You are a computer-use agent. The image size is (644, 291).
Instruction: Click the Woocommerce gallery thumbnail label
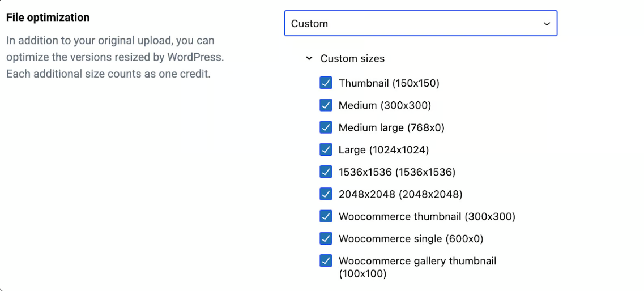(x=417, y=262)
